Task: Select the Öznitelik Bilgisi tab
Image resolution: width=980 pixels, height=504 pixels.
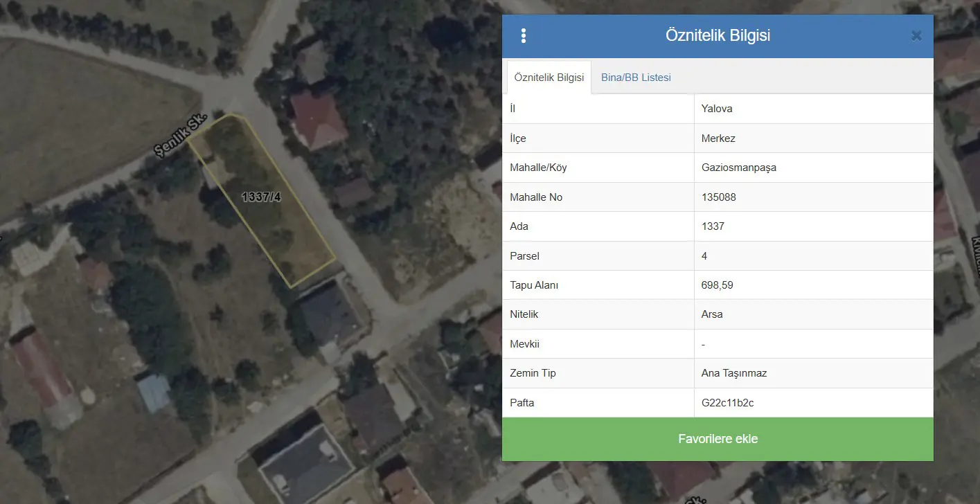Action: click(x=549, y=78)
